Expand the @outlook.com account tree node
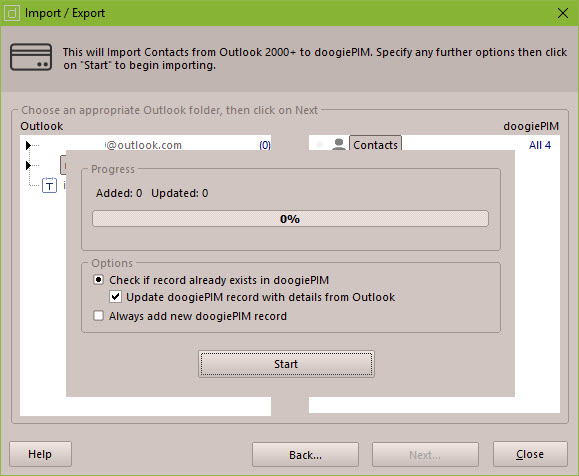Image resolution: width=579 pixels, height=476 pixels. [28, 145]
